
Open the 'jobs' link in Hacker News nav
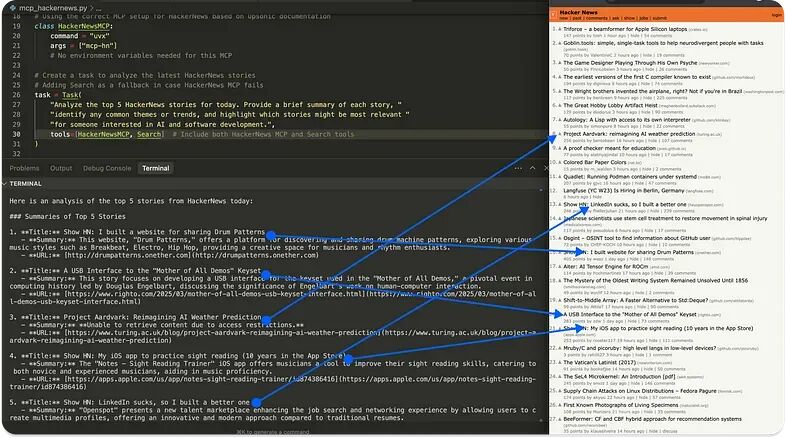click(x=644, y=18)
